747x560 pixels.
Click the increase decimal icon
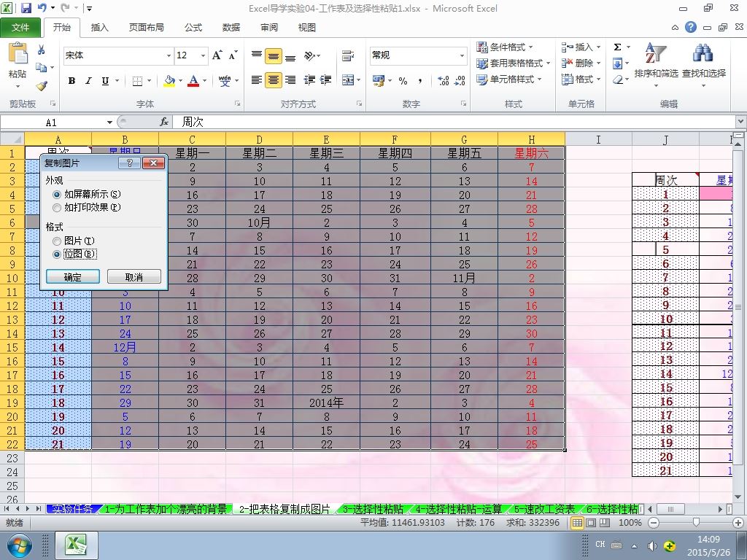click(x=443, y=80)
